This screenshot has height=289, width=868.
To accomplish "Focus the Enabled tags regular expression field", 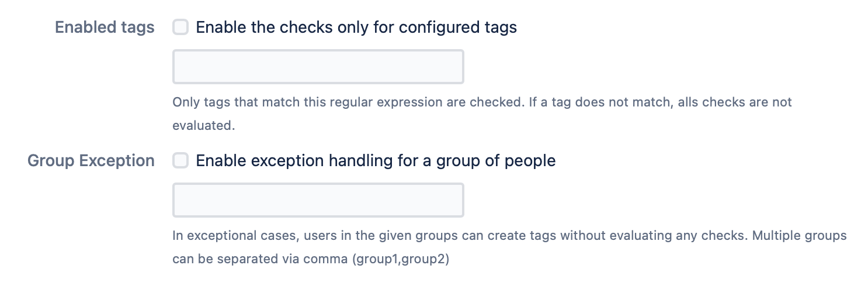I will (318, 67).
